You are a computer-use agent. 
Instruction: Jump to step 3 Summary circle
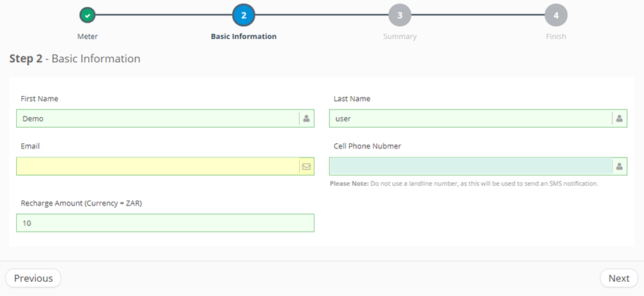(399, 15)
